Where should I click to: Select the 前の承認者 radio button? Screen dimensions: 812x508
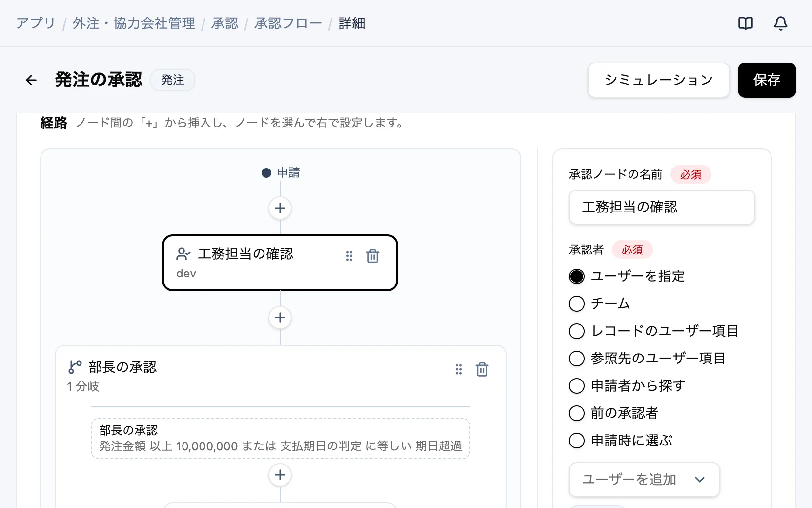(x=577, y=413)
